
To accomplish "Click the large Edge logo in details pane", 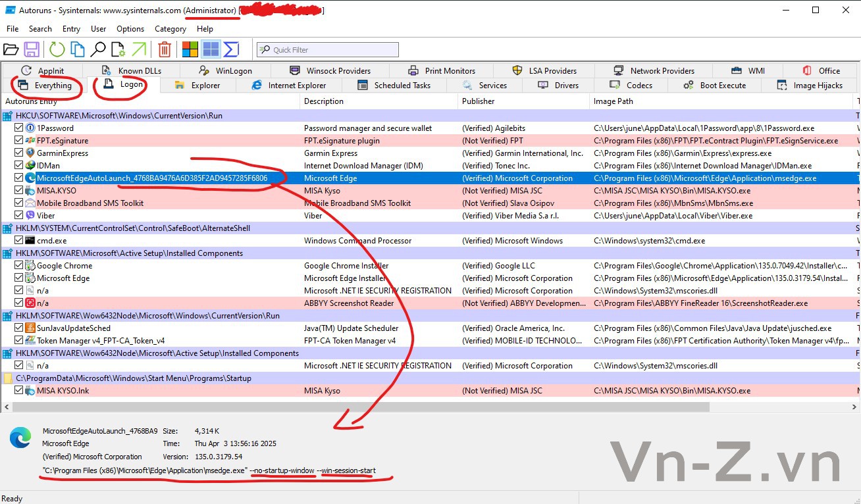I will click(x=20, y=438).
